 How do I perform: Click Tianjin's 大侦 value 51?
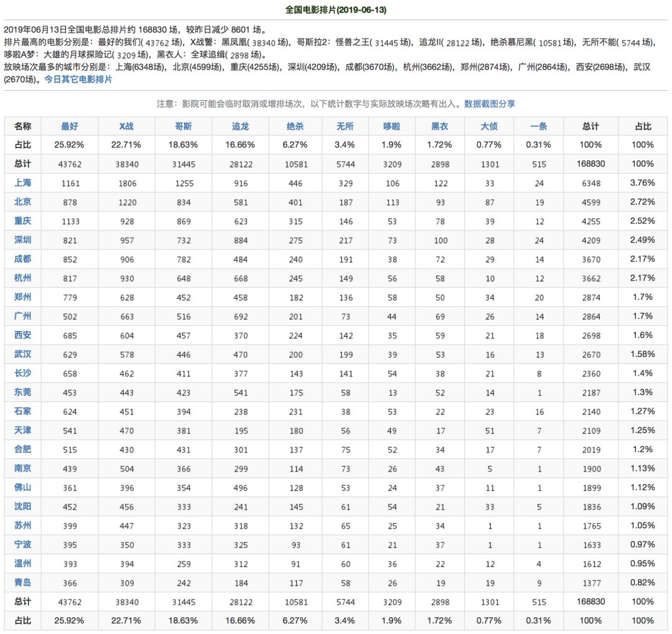pos(490,431)
